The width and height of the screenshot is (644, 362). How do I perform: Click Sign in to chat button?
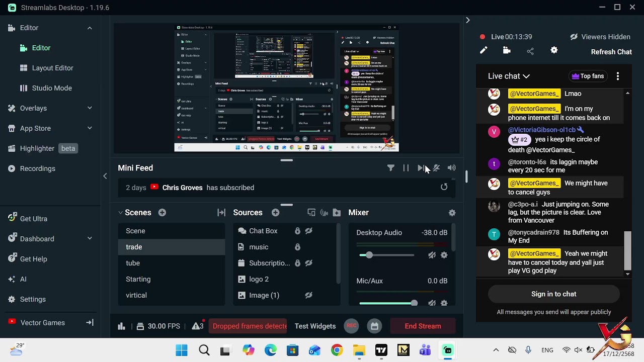click(553, 294)
